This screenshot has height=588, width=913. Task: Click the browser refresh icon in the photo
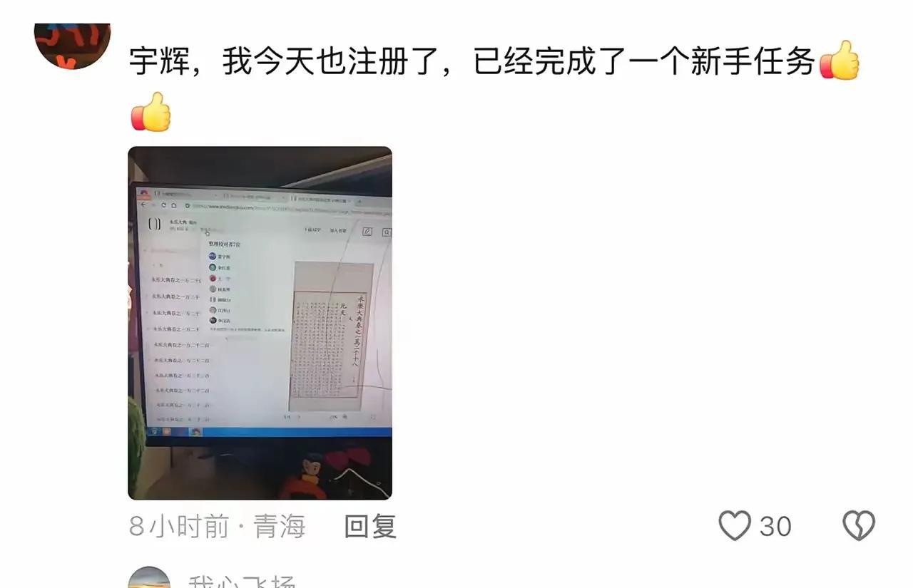click(164, 205)
